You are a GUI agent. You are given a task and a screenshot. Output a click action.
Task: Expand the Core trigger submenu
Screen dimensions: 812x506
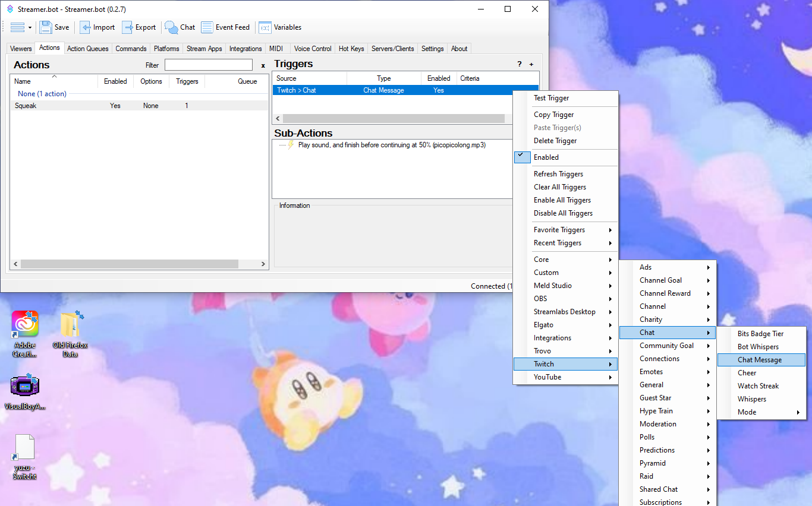pyautogui.click(x=566, y=260)
